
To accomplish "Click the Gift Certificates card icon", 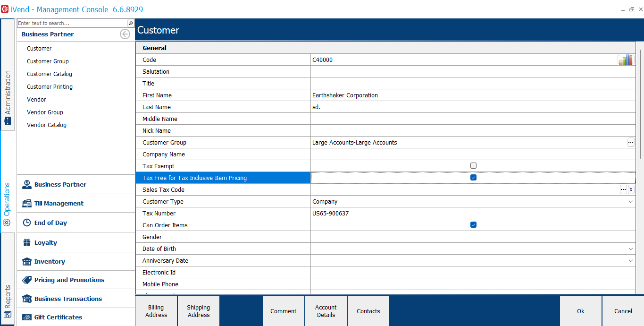I will point(27,317).
